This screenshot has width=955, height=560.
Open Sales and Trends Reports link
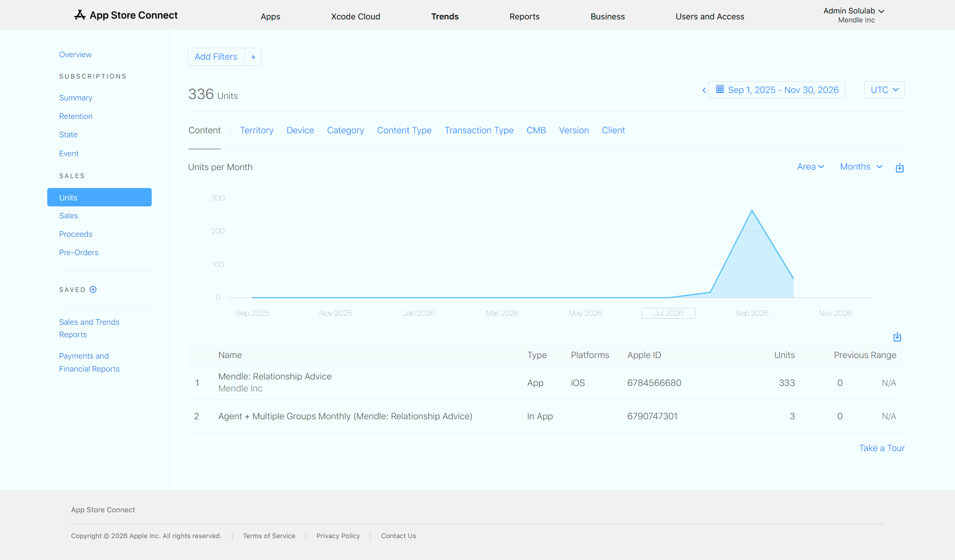click(89, 328)
